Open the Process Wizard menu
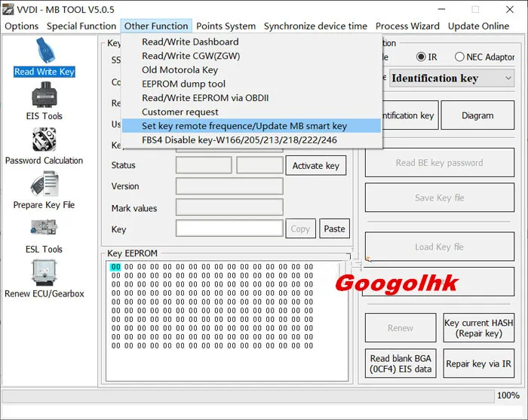Image resolution: width=528 pixels, height=420 pixels. (407, 26)
